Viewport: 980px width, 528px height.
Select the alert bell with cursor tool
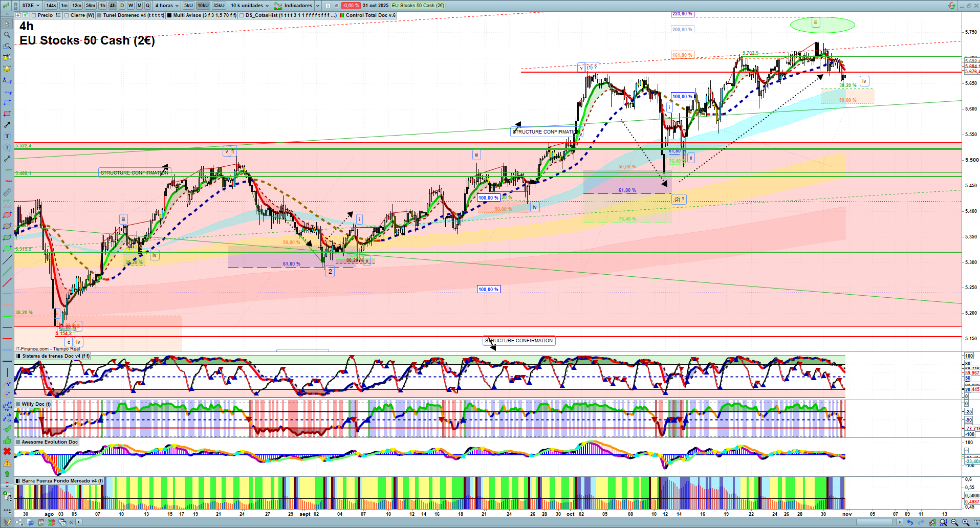7,57
